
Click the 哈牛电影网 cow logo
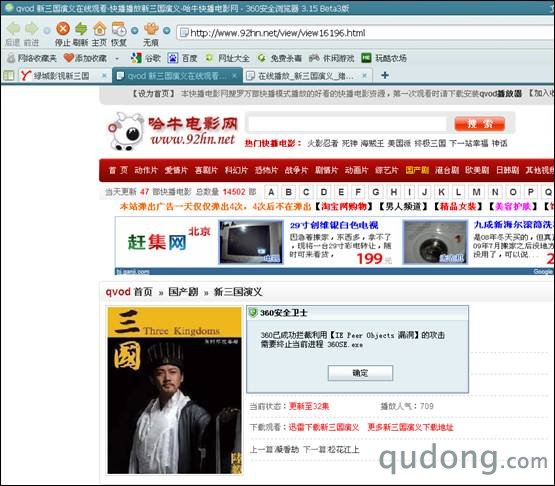(x=172, y=131)
